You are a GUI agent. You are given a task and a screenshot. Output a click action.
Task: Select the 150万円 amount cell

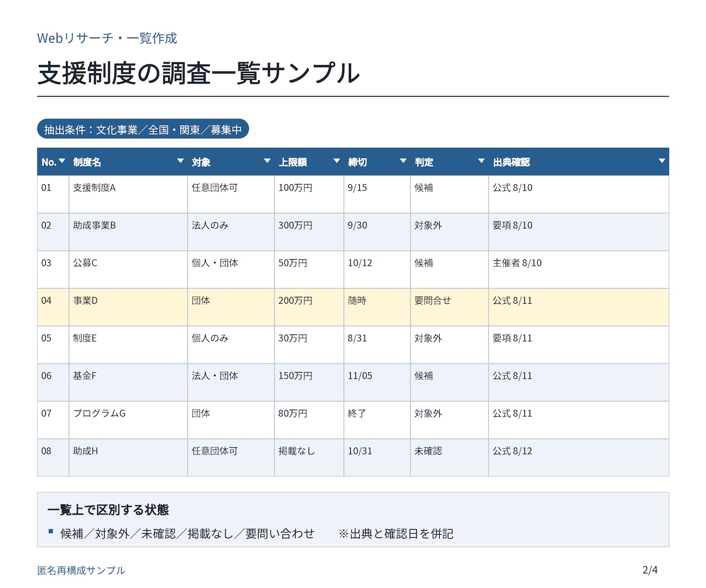pos(309,382)
